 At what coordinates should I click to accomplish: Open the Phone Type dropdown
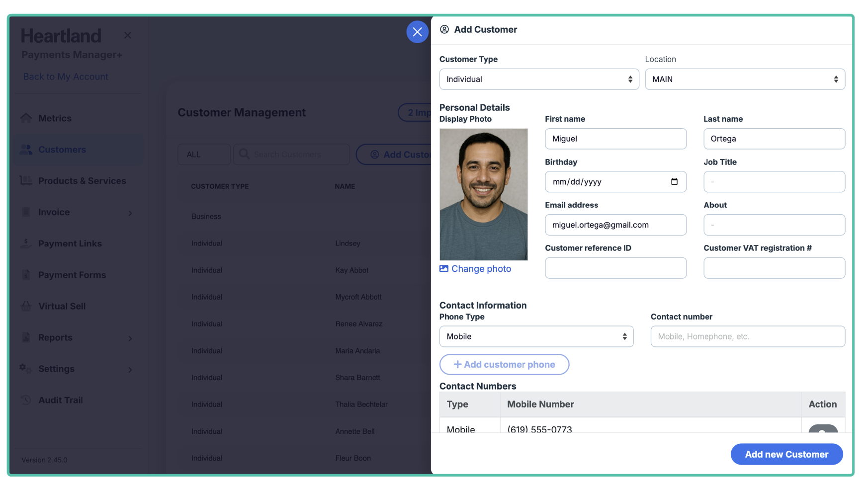tap(536, 336)
